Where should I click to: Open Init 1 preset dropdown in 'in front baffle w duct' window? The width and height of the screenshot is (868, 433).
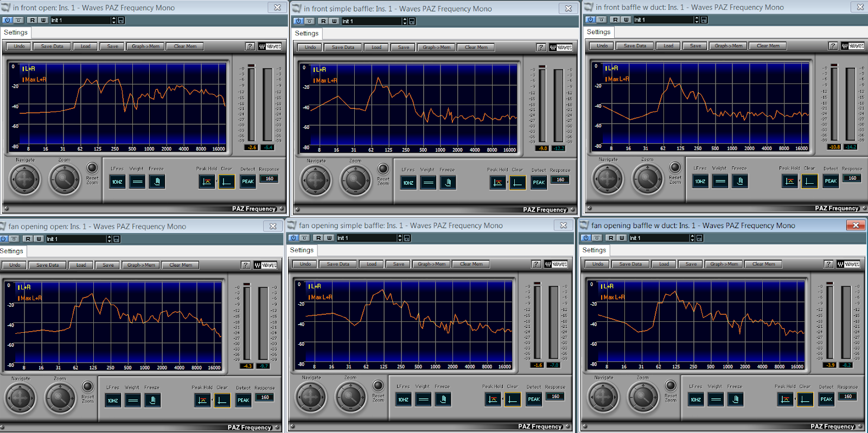click(666, 20)
